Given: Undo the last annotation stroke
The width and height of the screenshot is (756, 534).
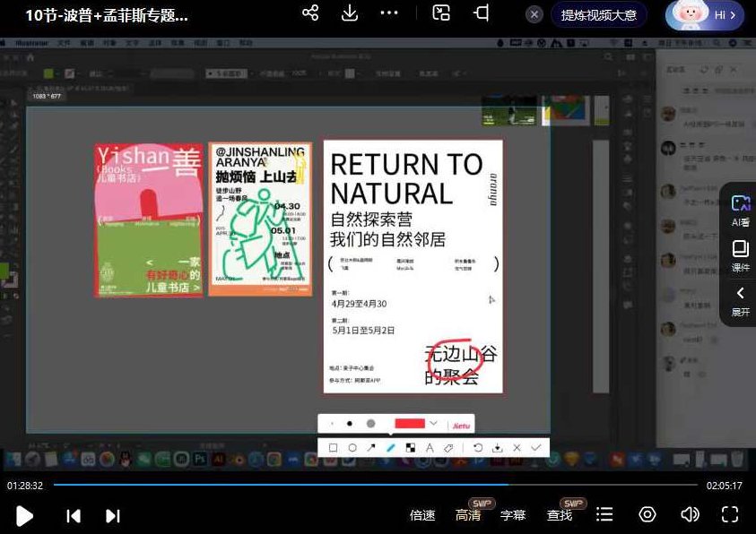Looking at the screenshot, I should pyautogui.click(x=477, y=446).
